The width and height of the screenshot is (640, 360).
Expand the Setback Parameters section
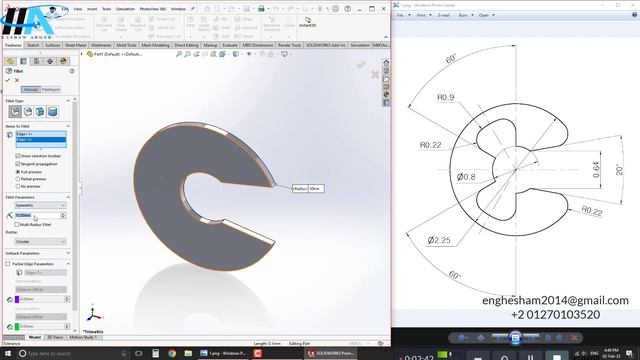coord(68,253)
